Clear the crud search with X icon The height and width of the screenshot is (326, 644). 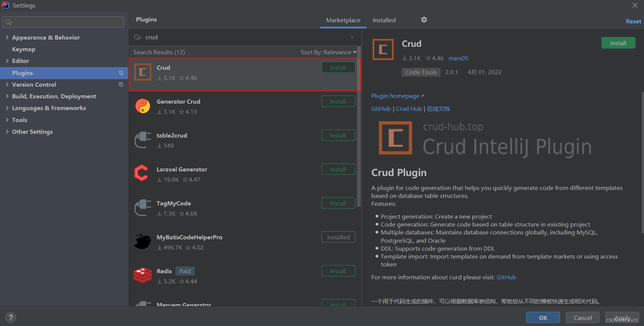click(352, 37)
